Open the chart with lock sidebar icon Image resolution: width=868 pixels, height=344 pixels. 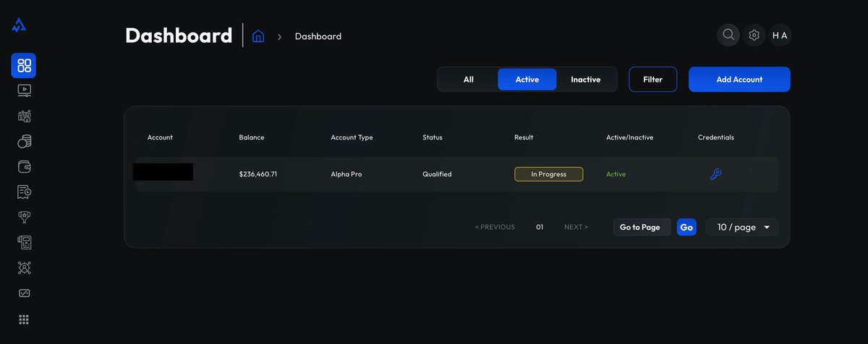click(24, 116)
